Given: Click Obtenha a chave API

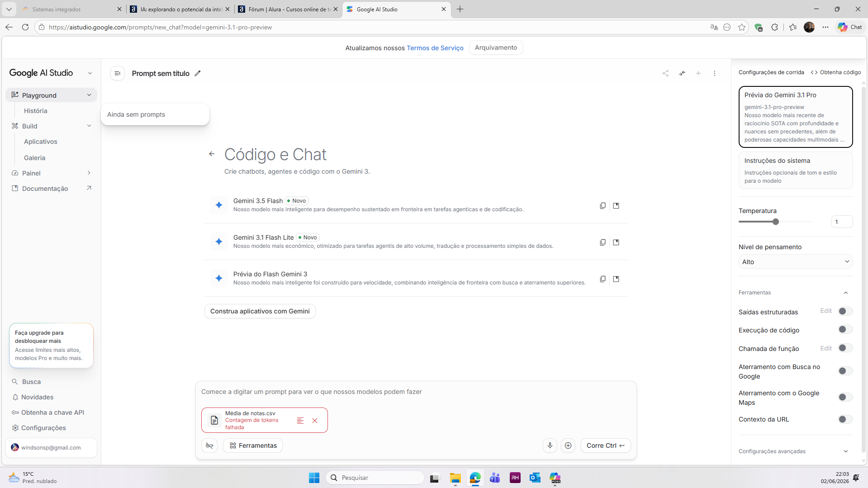Looking at the screenshot, I should [x=48, y=412].
